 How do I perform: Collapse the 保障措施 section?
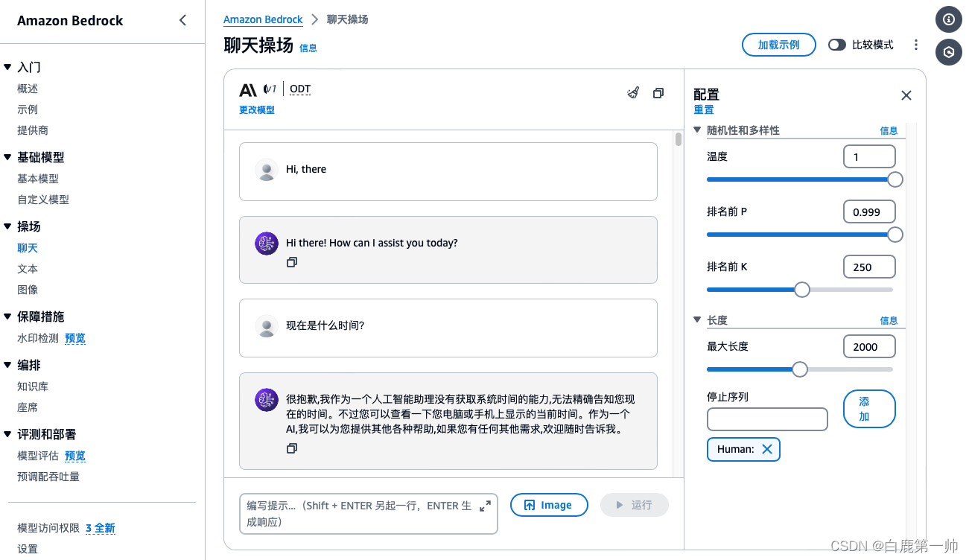(7, 316)
